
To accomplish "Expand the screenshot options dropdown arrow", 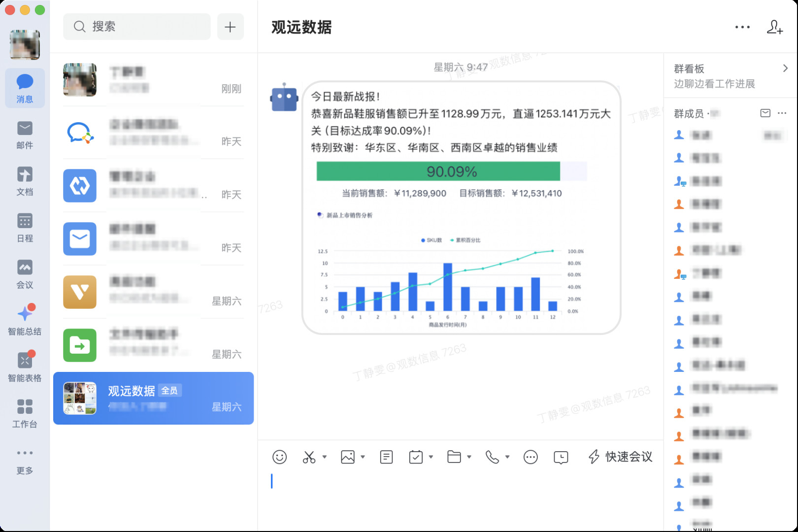I will [x=325, y=457].
